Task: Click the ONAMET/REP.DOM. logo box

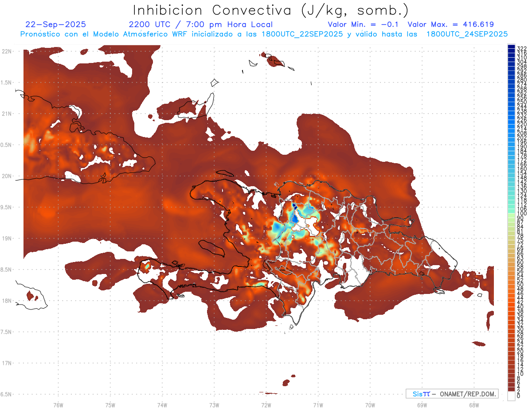Action: [x=451, y=394]
